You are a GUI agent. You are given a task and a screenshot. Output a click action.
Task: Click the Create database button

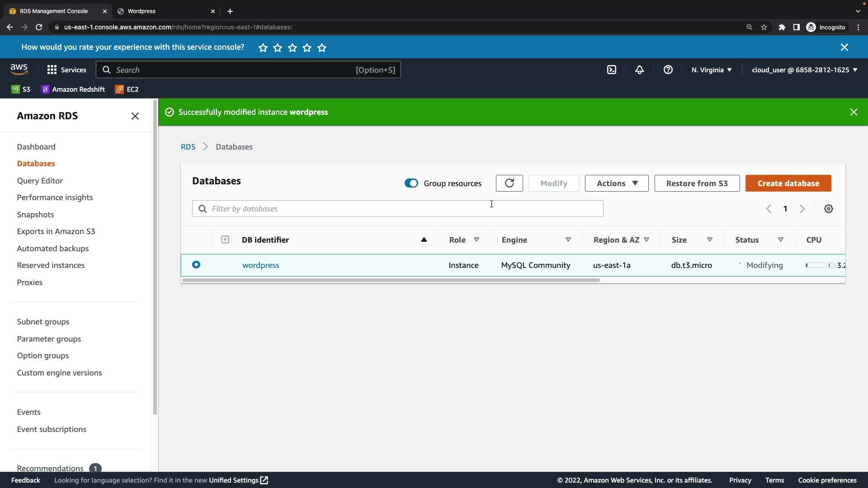coord(788,183)
